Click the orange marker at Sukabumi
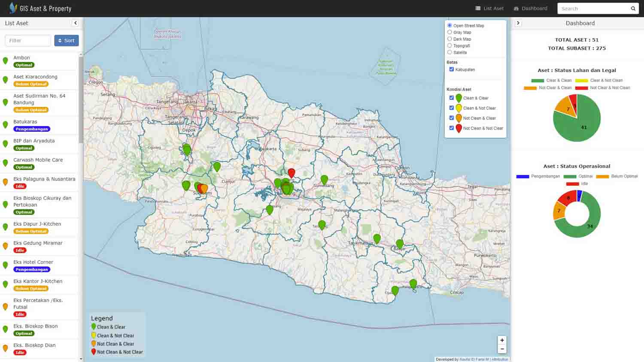Viewport: 644px width, 362px height. pyautogui.click(x=204, y=188)
